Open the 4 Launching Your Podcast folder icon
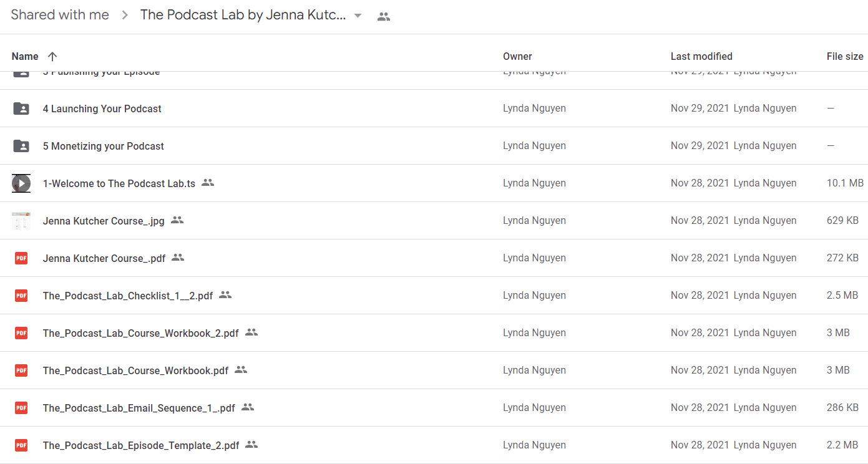868x464 pixels. [21, 109]
